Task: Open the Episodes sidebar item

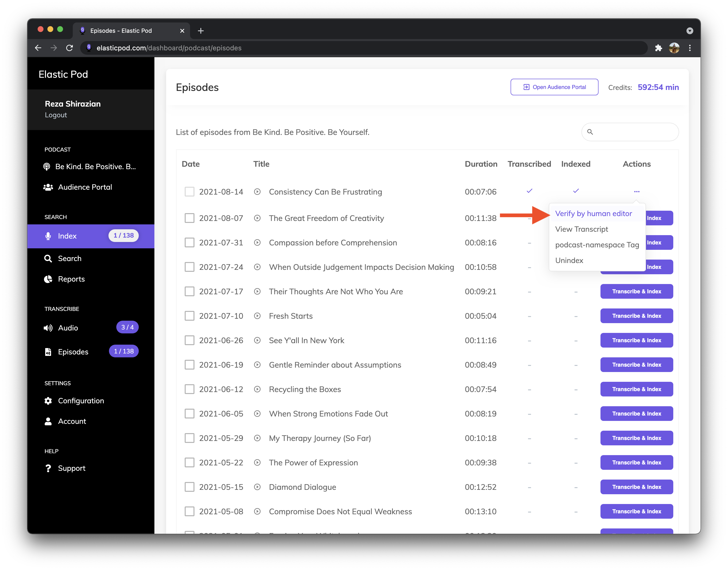Action: pos(67,352)
